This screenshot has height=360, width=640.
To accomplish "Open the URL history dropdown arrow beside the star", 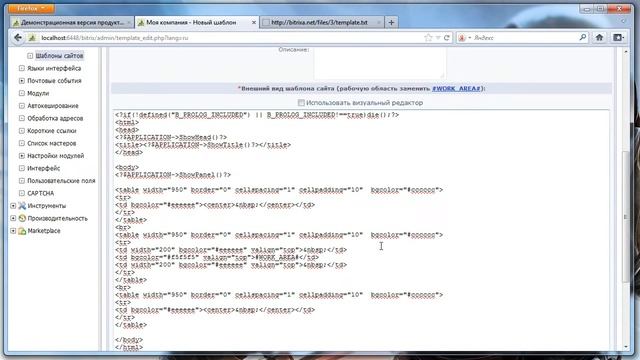I will click(x=438, y=38).
